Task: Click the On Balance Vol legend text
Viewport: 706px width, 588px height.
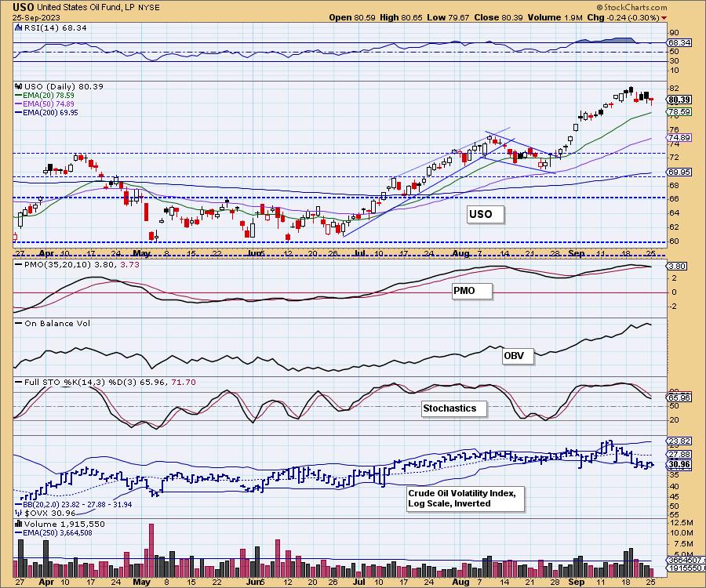Action: 57,324
